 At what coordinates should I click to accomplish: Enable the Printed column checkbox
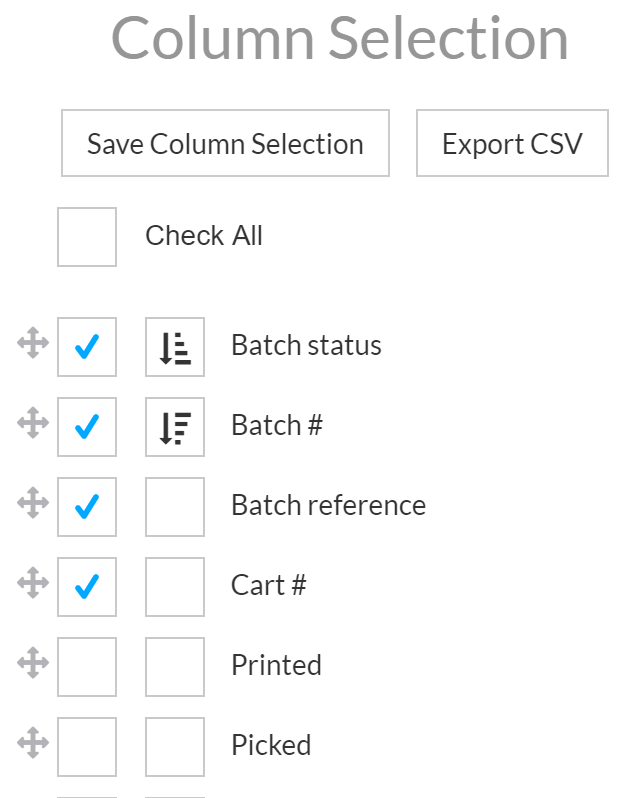pyautogui.click(x=87, y=667)
